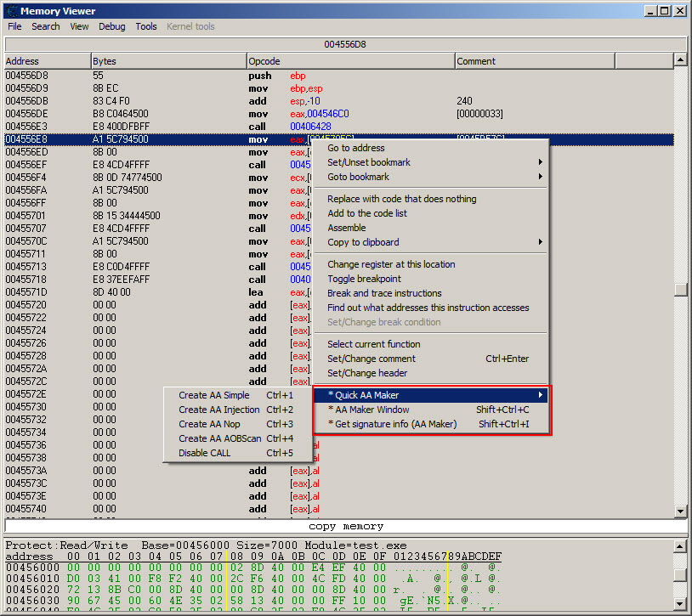Click comment [00000033]
Viewport: 692px width, 616px height.
tap(479, 114)
